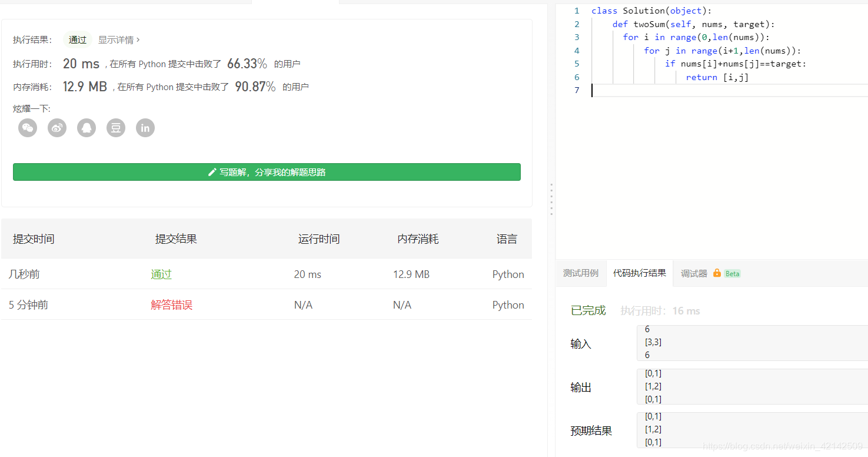This screenshot has width=868, height=457.
Task: Click the 输入 input value box
Action: coord(752,343)
